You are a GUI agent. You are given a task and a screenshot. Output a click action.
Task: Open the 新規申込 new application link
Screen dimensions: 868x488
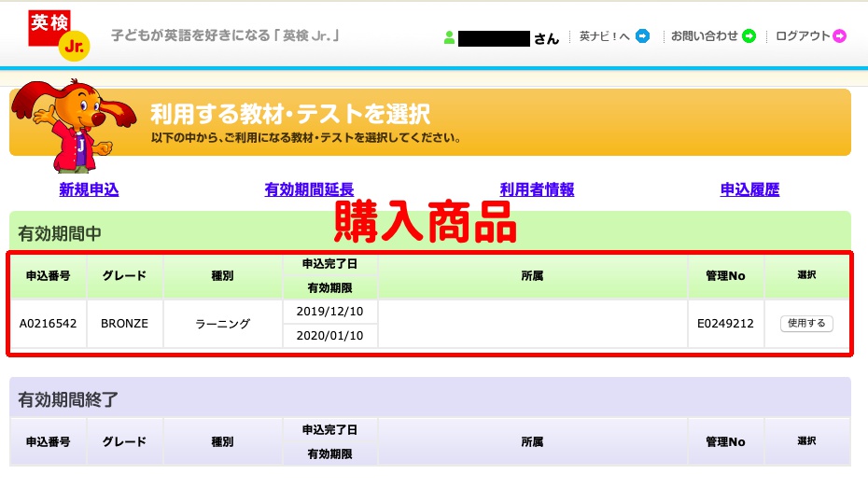[x=89, y=189]
